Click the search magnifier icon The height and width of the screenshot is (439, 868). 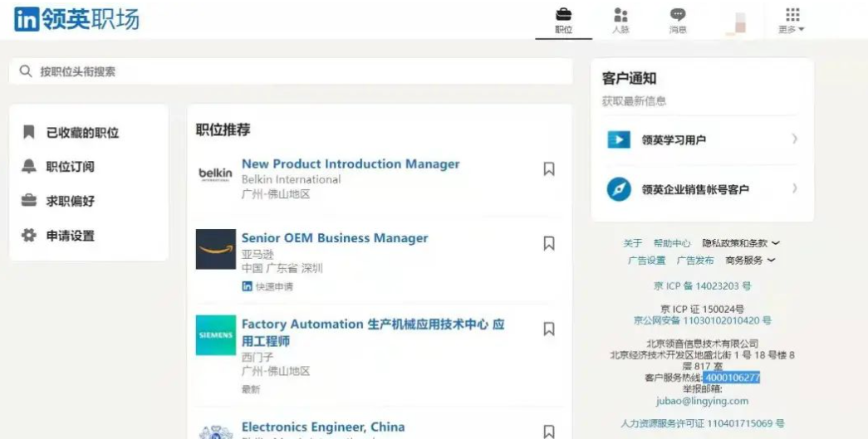pyautogui.click(x=26, y=71)
